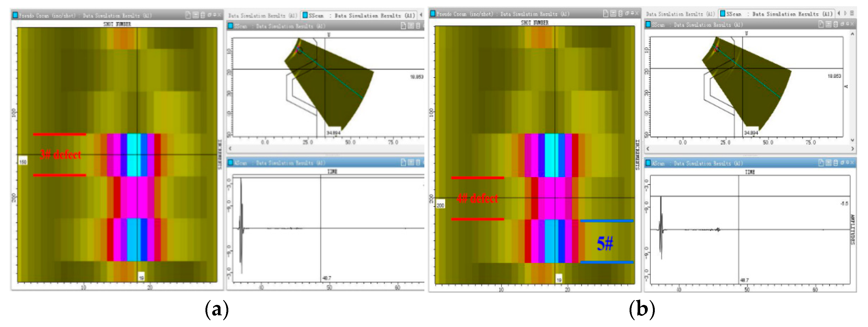868x327 pixels.
Task: Click the left arrow of left SScan horizontal scrollbar
Action: coord(230,148)
